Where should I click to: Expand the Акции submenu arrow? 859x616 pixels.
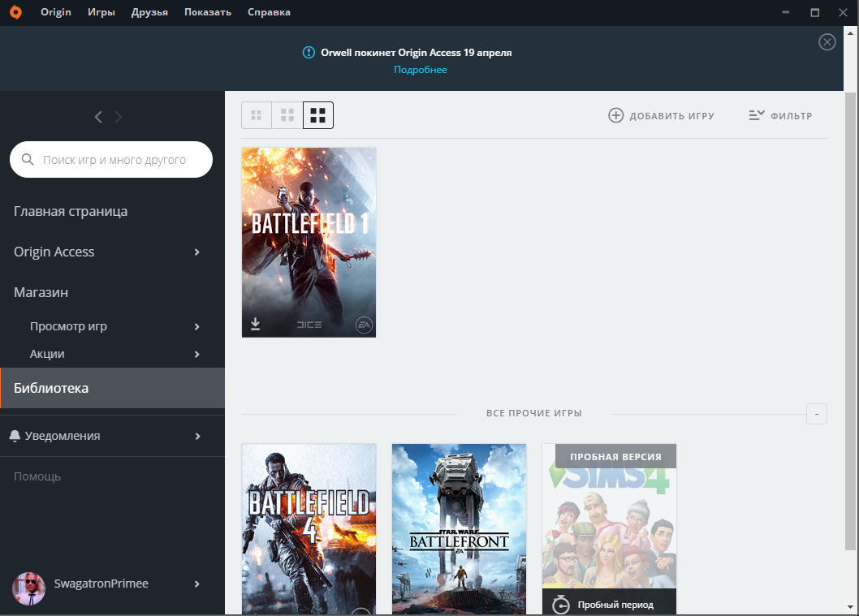pos(196,355)
